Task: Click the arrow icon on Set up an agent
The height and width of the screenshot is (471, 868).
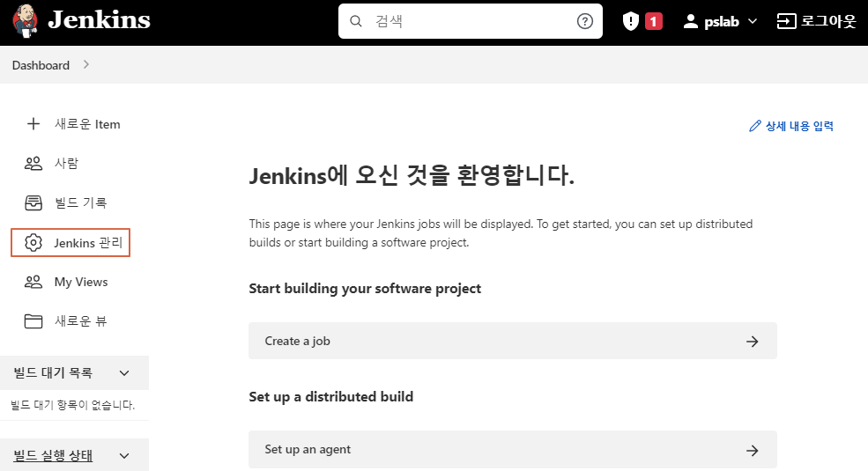Action: pyautogui.click(x=752, y=451)
